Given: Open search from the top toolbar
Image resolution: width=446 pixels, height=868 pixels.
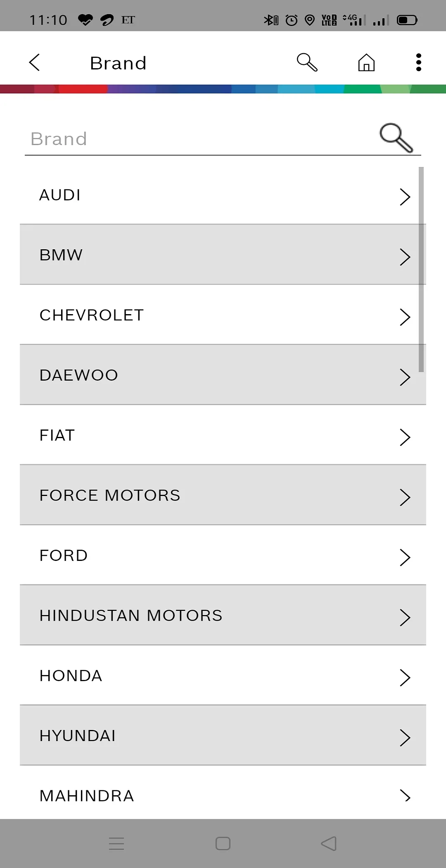Looking at the screenshot, I should click(307, 63).
